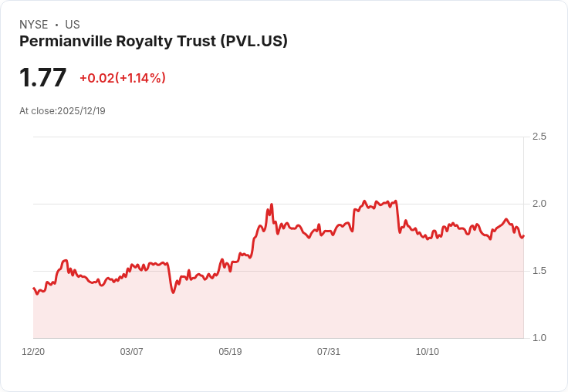Click the +0.02(+1.14%) price change
The height and width of the screenshot is (392, 568).
click(x=122, y=78)
